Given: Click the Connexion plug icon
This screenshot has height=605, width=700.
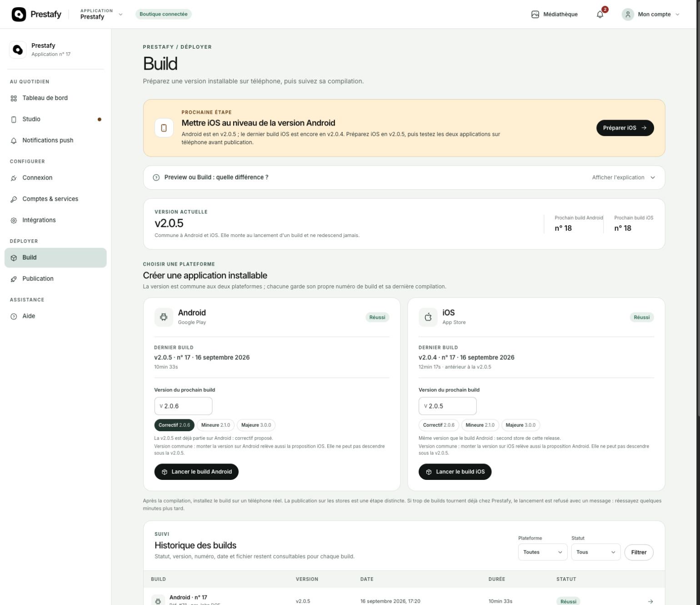Looking at the screenshot, I should coord(14,178).
